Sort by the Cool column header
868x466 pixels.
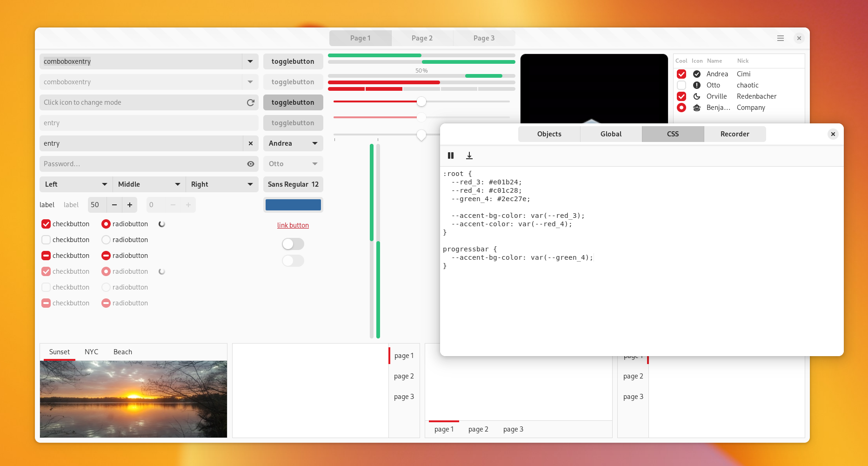(x=681, y=61)
